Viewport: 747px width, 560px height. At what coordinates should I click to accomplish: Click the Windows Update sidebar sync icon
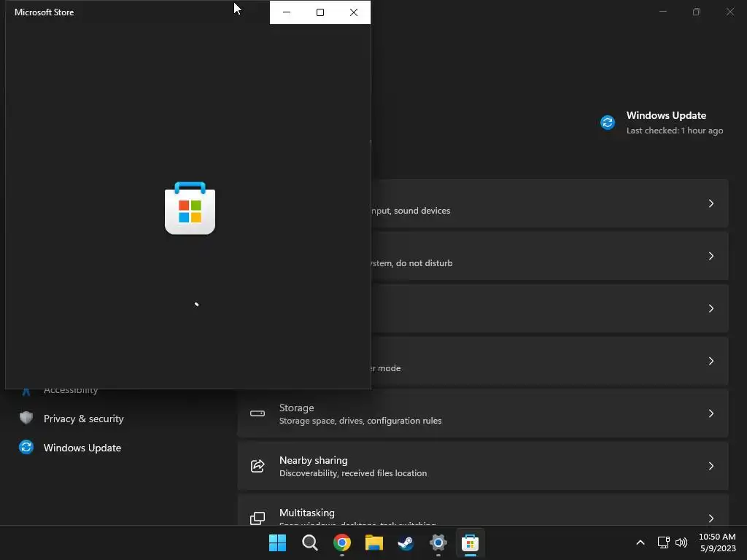click(x=26, y=447)
